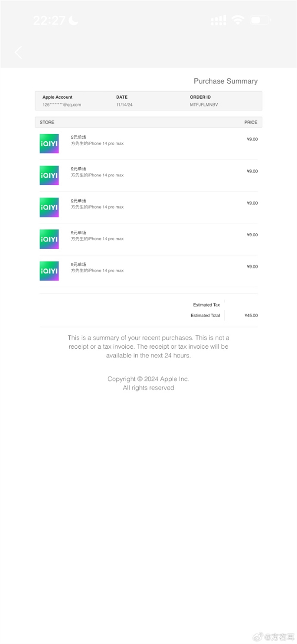Click the first iQIYI app icon
The height and width of the screenshot is (644, 297).
(49, 143)
